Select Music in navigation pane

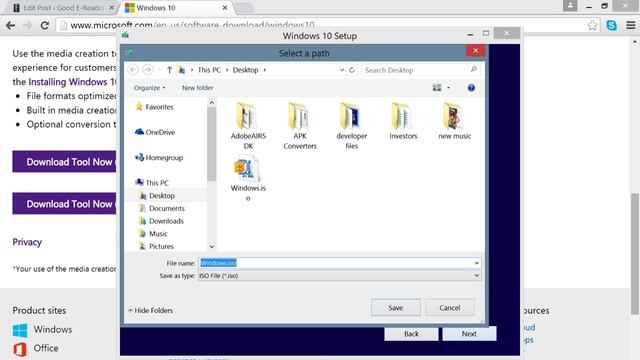153,233
